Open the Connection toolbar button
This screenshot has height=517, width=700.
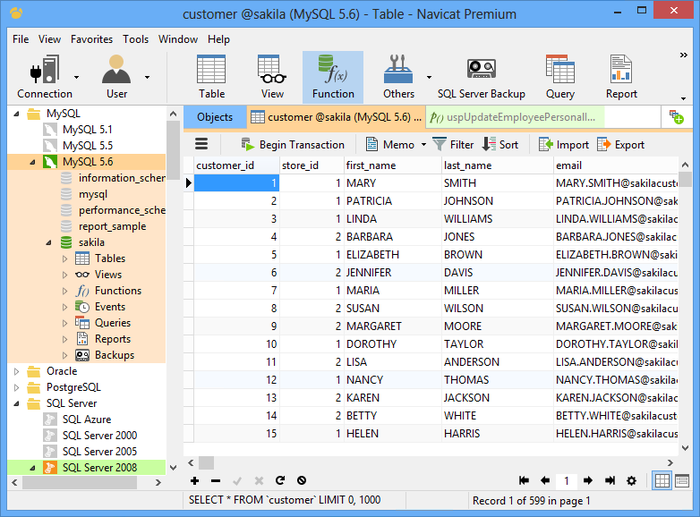click(44, 77)
